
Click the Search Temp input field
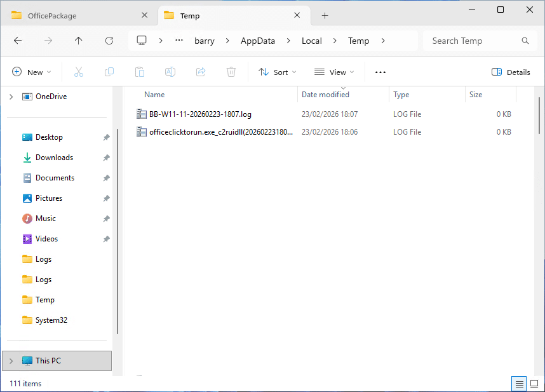click(x=473, y=41)
